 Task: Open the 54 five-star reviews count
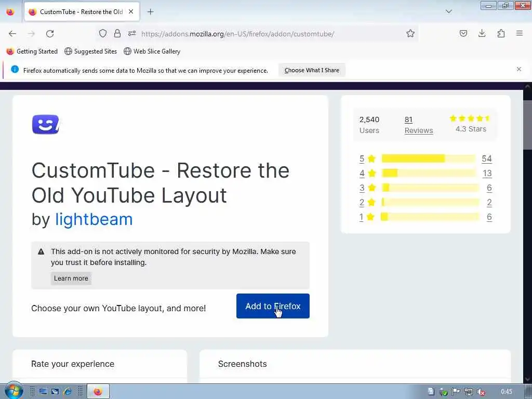click(486, 159)
